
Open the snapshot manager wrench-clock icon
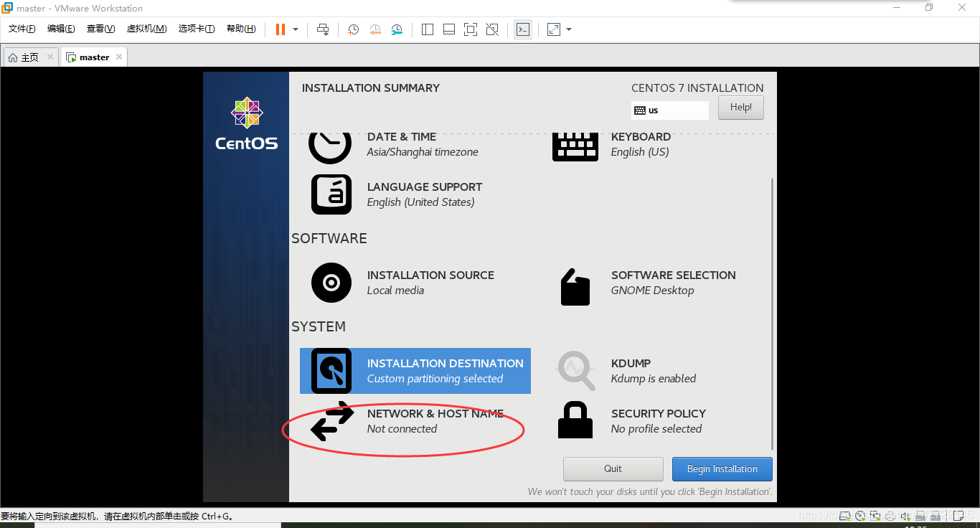(397, 29)
